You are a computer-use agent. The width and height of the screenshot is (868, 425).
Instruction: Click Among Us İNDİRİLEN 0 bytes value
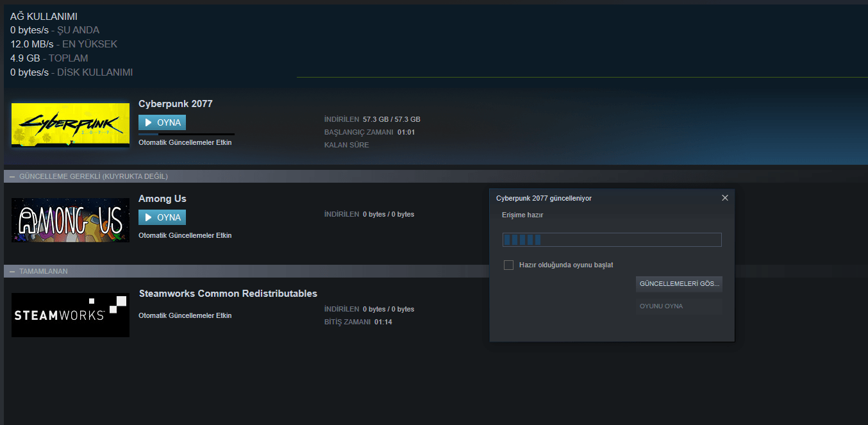pyautogui.click(x=388, y=214)
